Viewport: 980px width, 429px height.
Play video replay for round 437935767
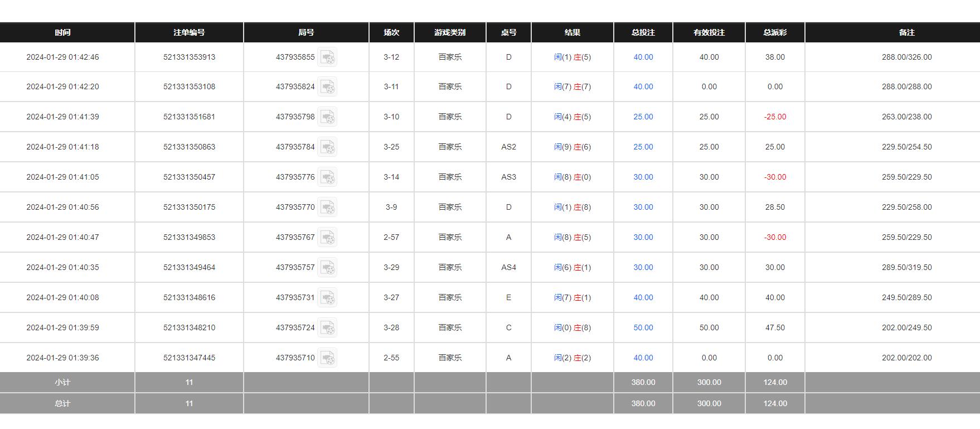(x=327, y=238)
